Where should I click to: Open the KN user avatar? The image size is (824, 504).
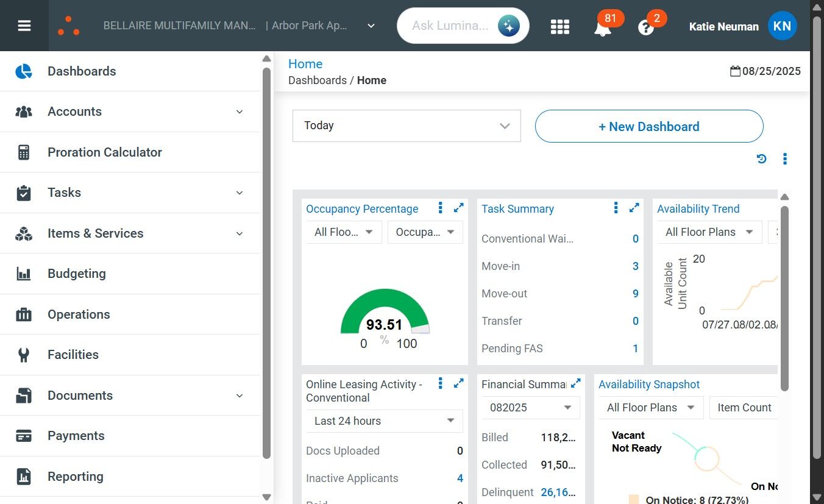(x=782, y=26)
